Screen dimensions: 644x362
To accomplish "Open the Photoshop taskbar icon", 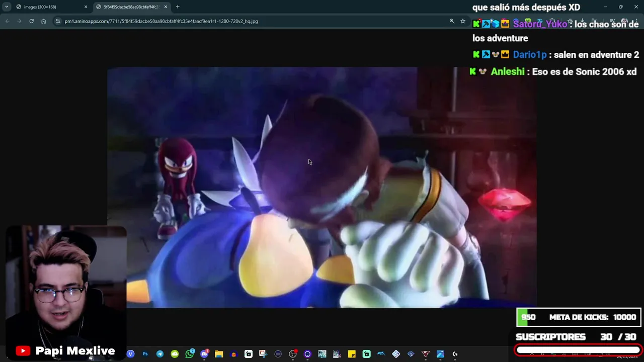I will (145, 354).
